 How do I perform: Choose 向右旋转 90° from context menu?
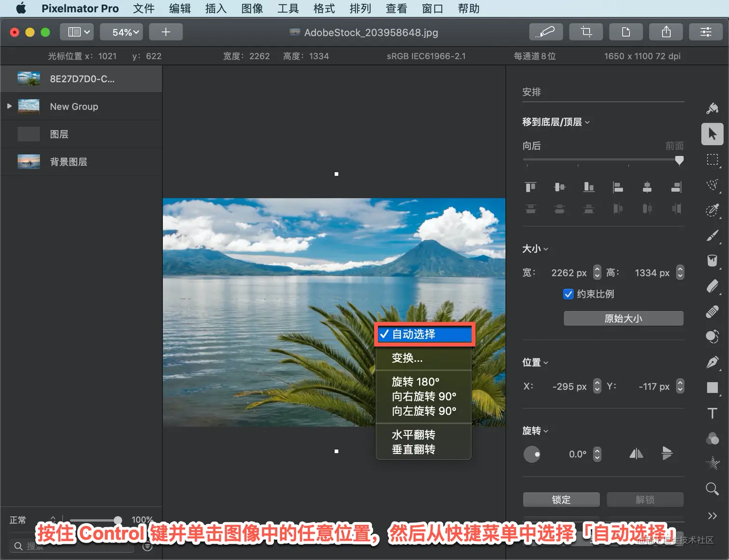coord(423,396)
